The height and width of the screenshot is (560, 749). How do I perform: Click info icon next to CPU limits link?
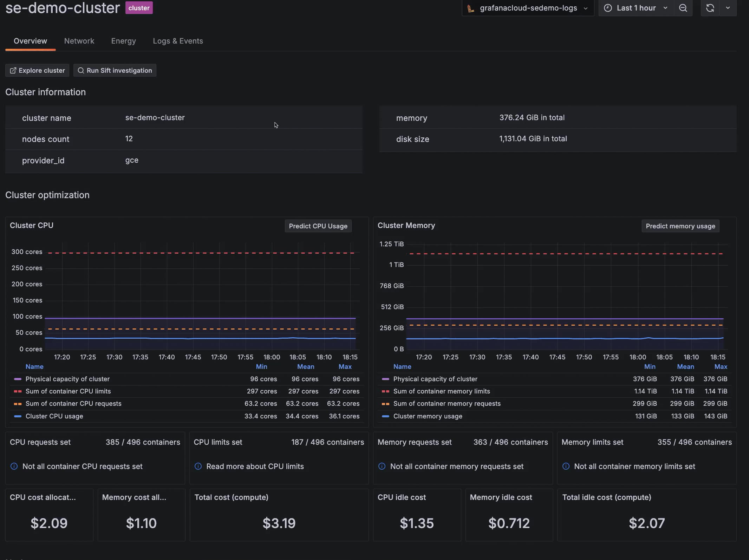[198, 466]
